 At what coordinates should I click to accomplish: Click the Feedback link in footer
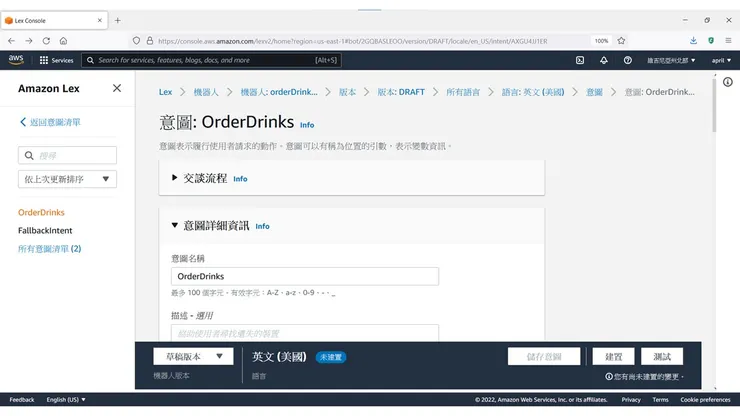[22, 399]
